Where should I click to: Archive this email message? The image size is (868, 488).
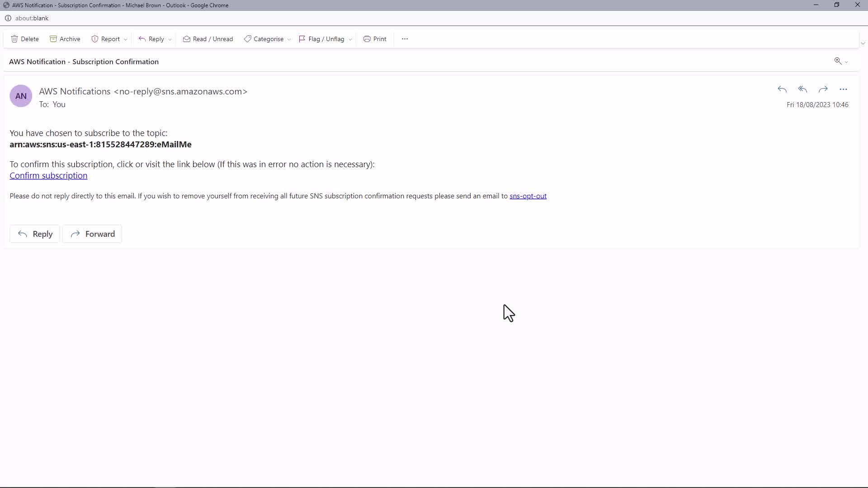pos(65,39)
